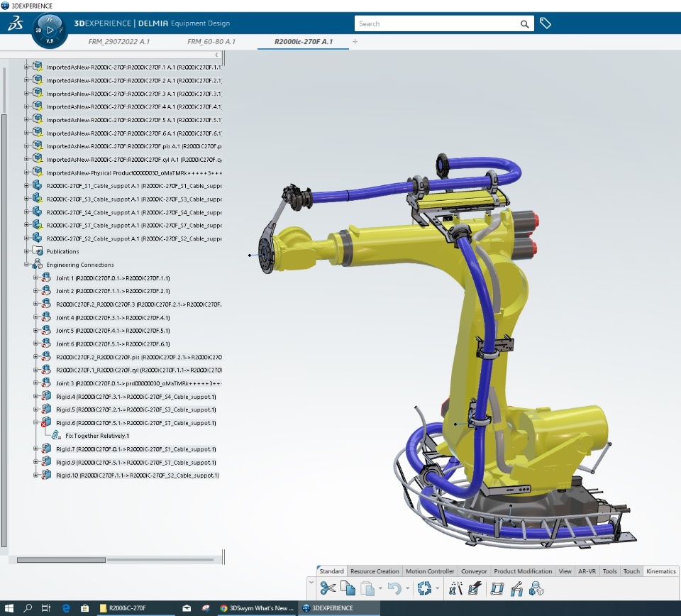The width and height of the screenshot is (681, 616).
Task: Open Windows taskbar search
Action: point(28,608)
